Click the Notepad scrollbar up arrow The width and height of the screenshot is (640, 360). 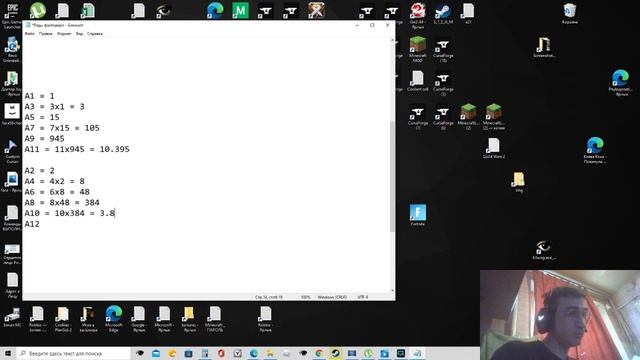point(392,40)
